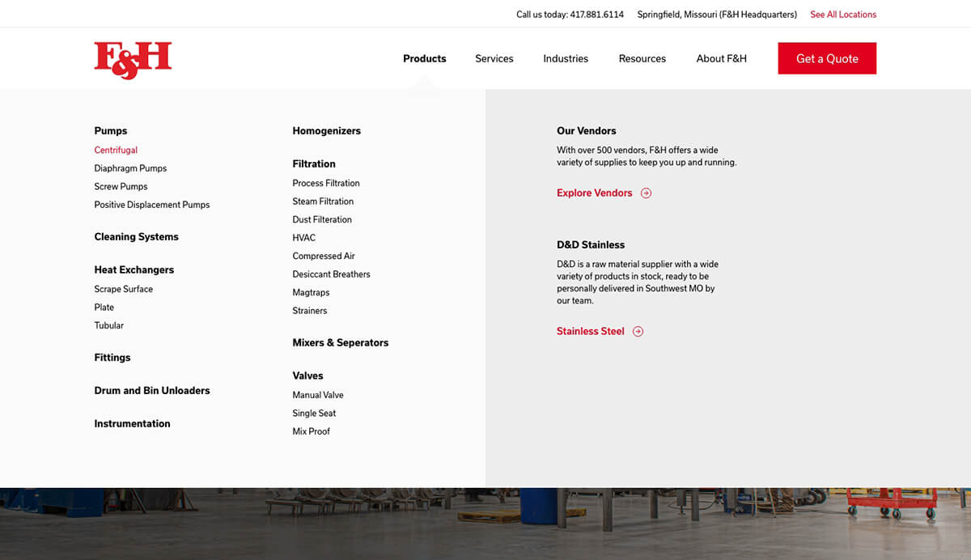The width and height of the screenshot is (971, 560).
Task: Select Steam Filtration
Action: [x=323, y=202]
